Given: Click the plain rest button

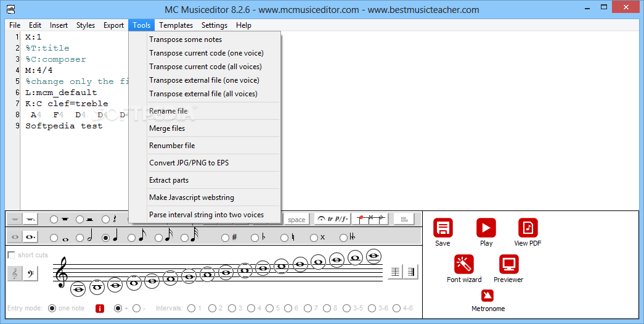Looking at the screenshot, I should [x=15, y=220].
